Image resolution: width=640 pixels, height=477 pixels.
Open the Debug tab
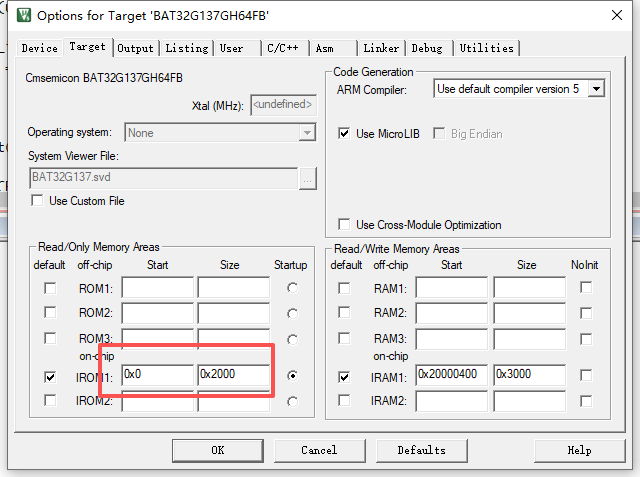[x=427, y=48]
